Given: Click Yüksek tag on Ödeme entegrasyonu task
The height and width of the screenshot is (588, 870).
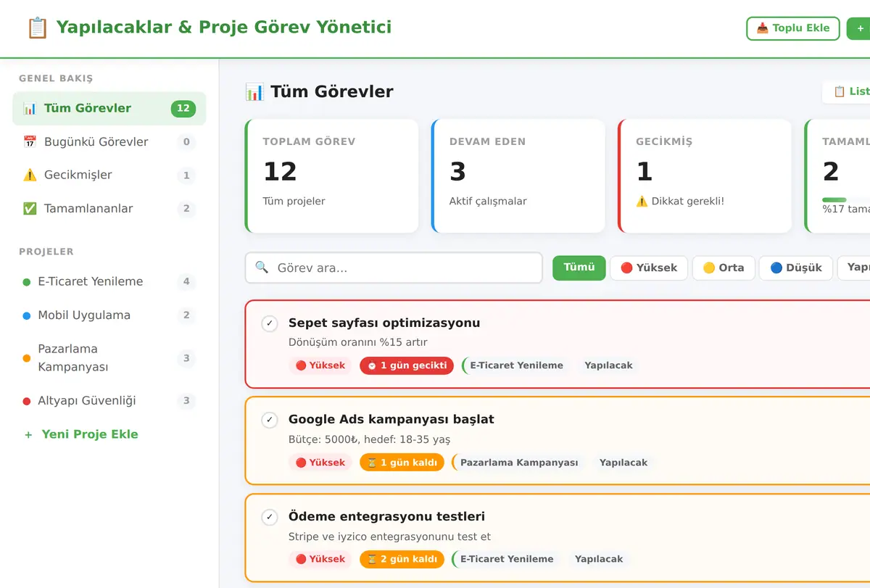Looking at the screenshot, I should [320, 560].
